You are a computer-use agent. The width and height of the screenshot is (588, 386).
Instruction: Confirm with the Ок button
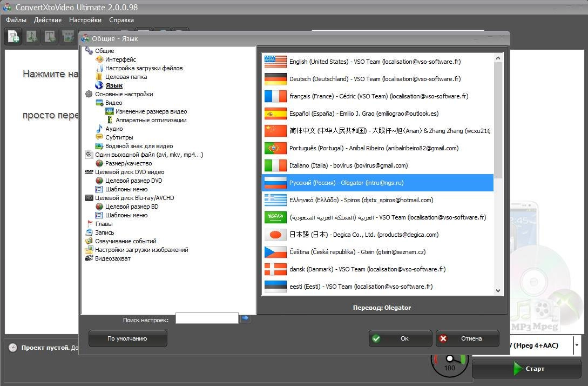coord(400,338)
